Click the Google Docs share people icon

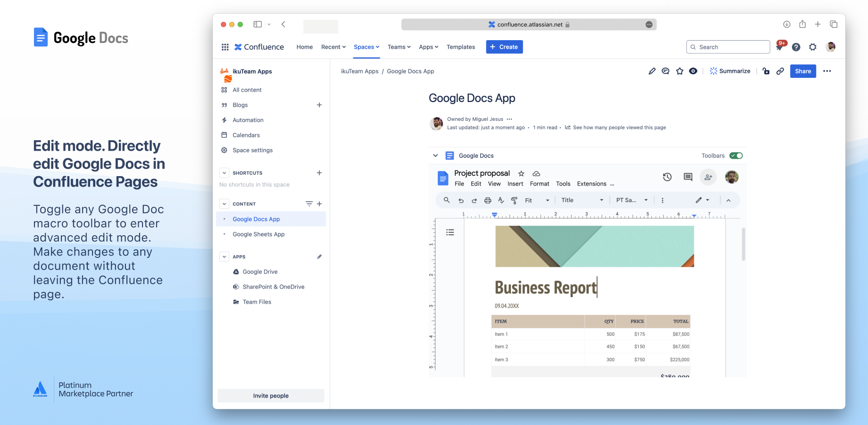pos(708,177)
